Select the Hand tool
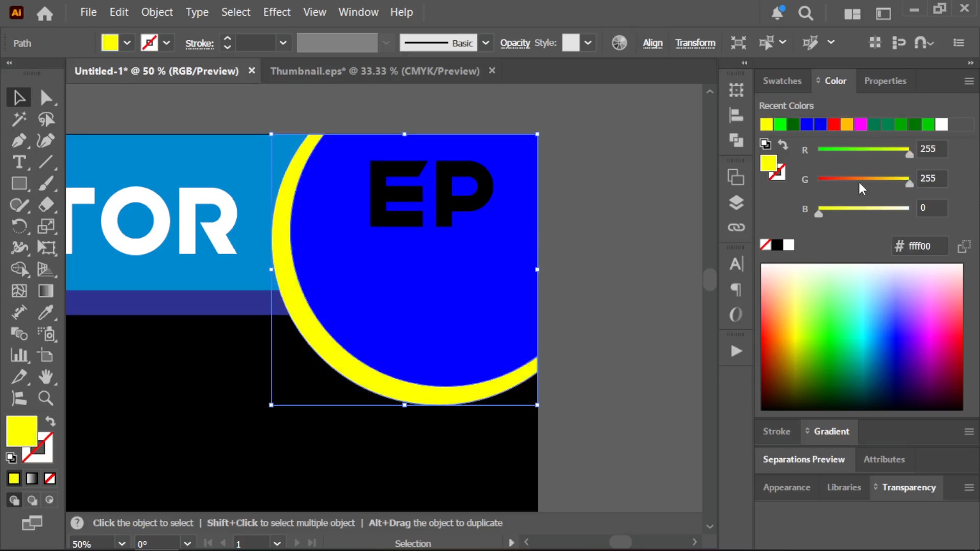This screenshot has height=551, width=980. click(x=46, y=377)
